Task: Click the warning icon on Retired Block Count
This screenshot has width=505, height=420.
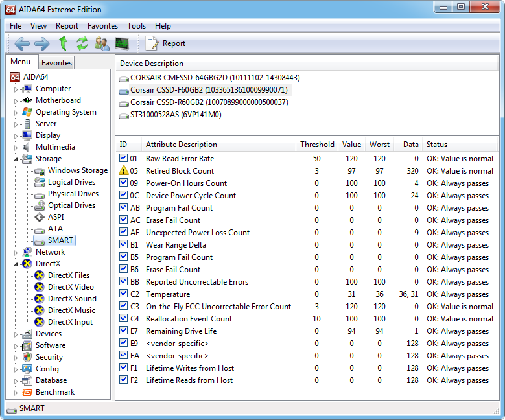Action: [124, 170]
